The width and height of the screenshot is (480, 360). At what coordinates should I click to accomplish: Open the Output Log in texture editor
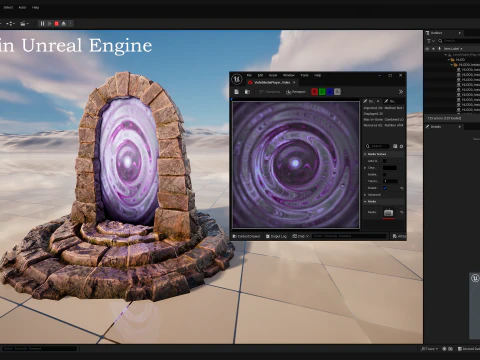click(x=276, y=236)
